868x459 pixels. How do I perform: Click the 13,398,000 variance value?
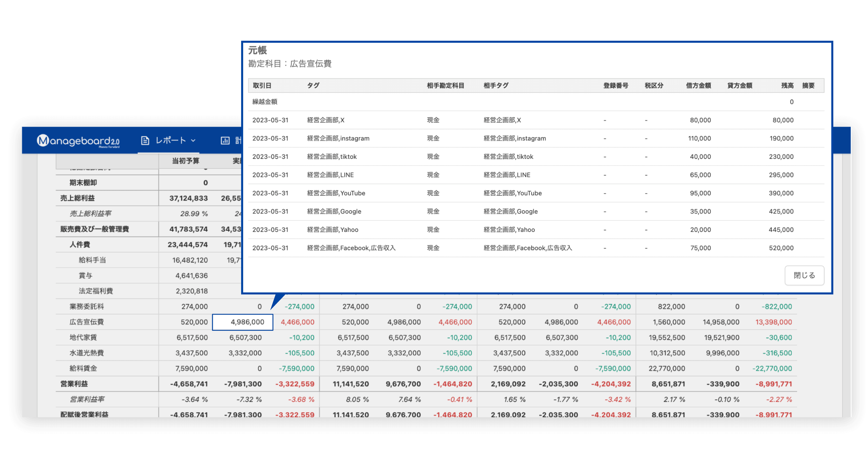click(x=773, y=322)
